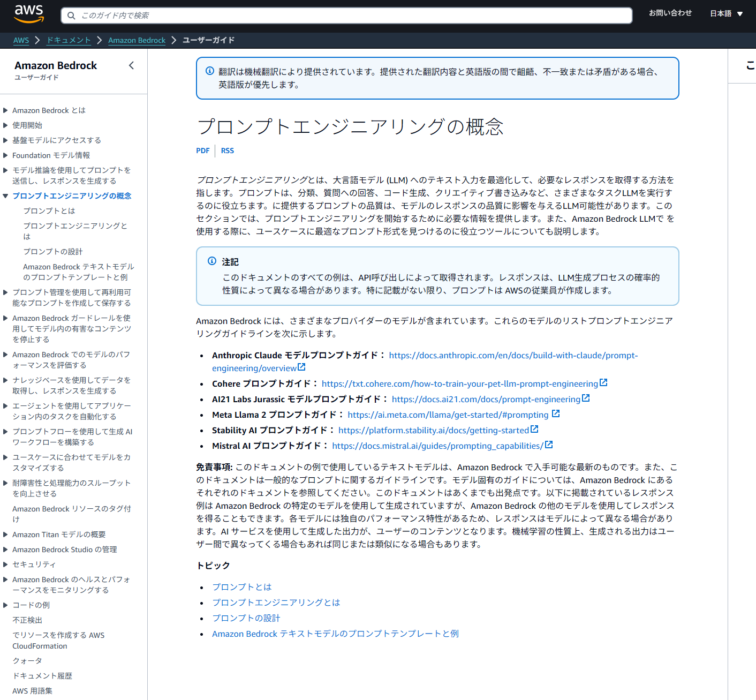Viewport: 756px width, 700px height.
Task: Open the txt.cohere.com prompt engineering URL
Action: click(x=460, y=383)
